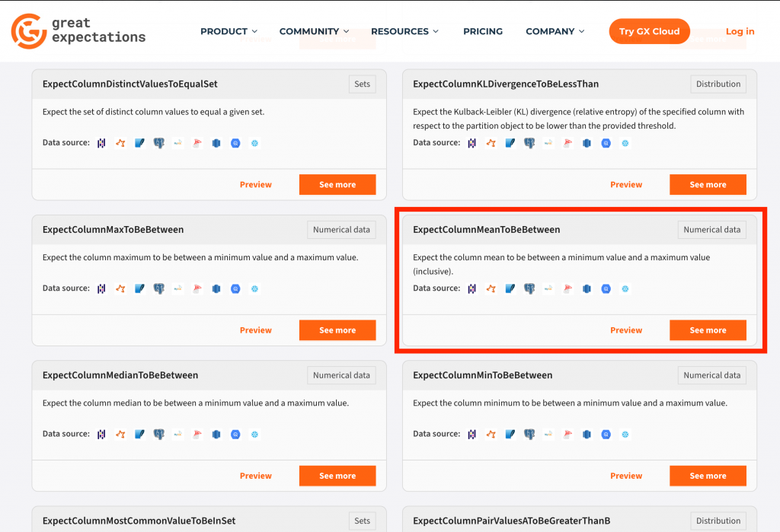Click pandas icon in ExpectColumnKLDivergenceToBeLessThan card
The width and height of the screenshot is (780, 532).
coord(472,143)
